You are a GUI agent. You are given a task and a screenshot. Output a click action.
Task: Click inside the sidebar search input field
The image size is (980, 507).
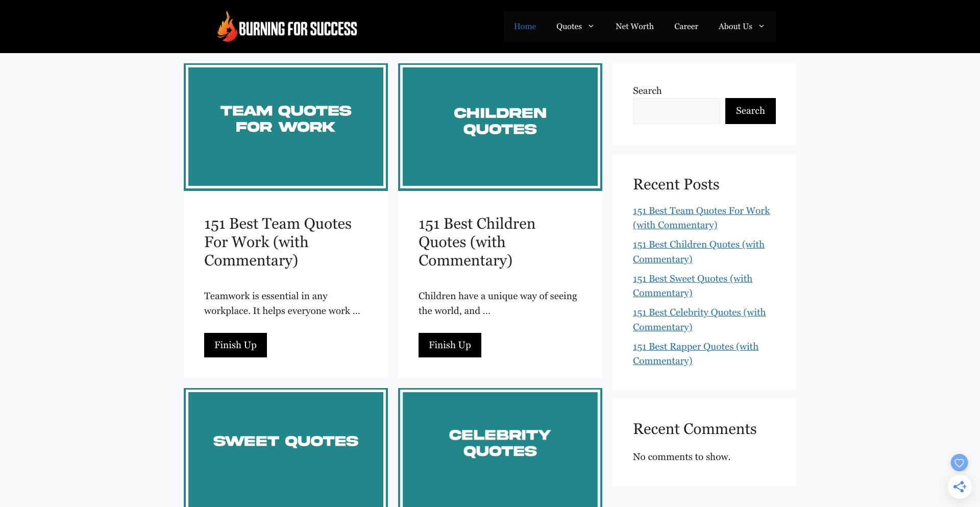coord(676,111)
